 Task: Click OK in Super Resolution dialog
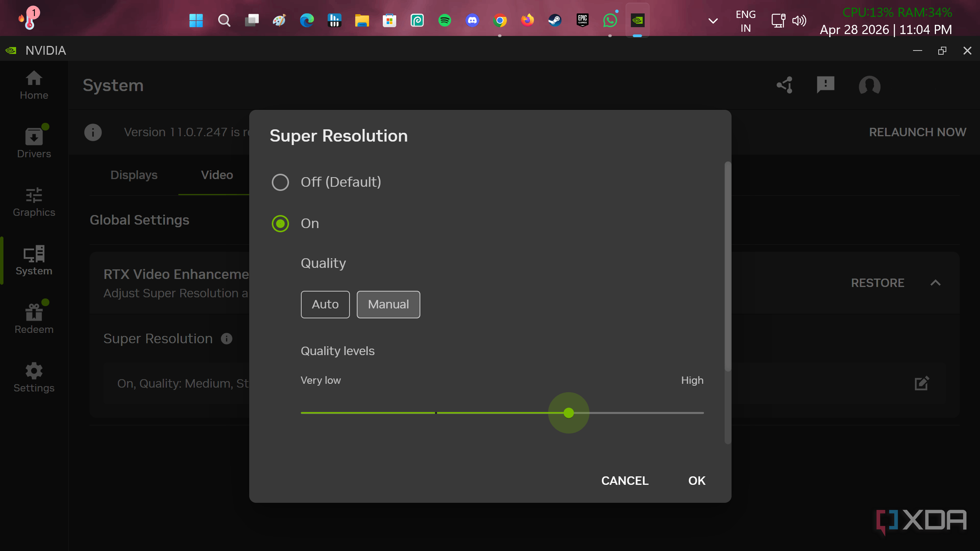coord(697,481)
